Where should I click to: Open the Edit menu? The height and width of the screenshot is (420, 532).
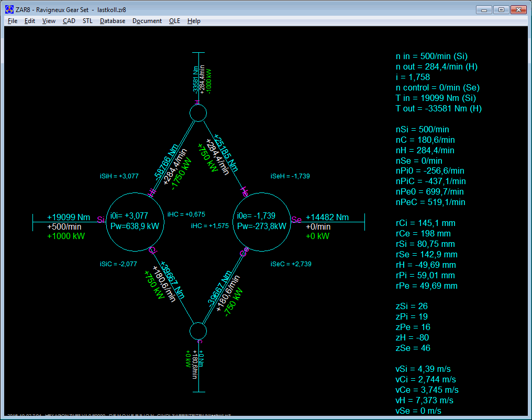pyautogui.click(x=30, y=21)
